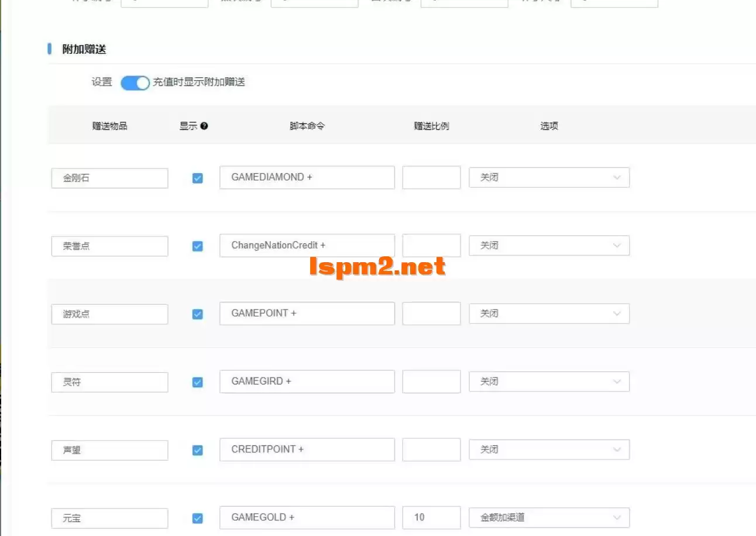Toggle the 充值时显示附加赠送 switch
756x536 pixels.
pos(135,83)
